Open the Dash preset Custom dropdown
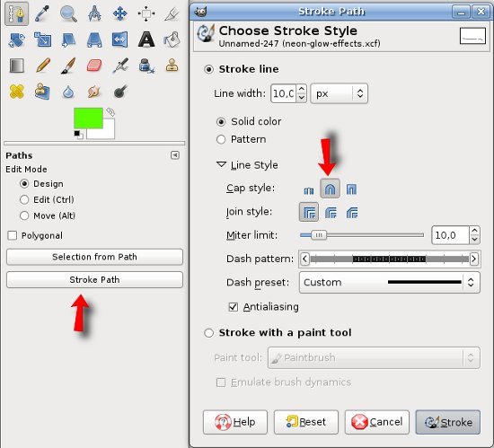This screenshot has height=448, width=494. click(x=390, y=283)
